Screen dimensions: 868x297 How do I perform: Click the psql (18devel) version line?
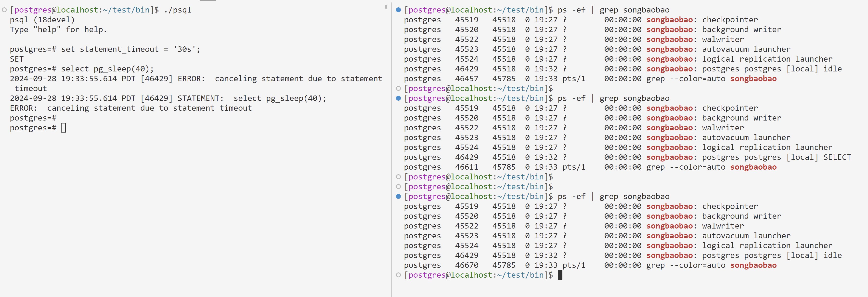(x=42, y=20)
